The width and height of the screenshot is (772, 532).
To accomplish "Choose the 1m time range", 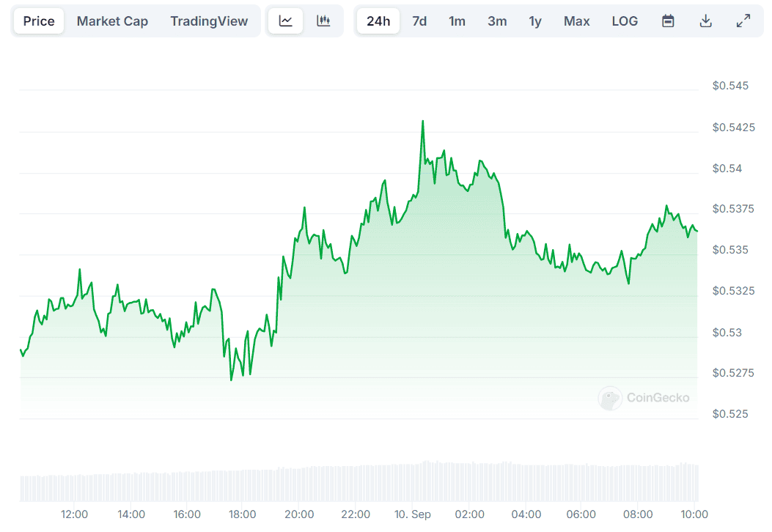I will click(x=457, y=21).
